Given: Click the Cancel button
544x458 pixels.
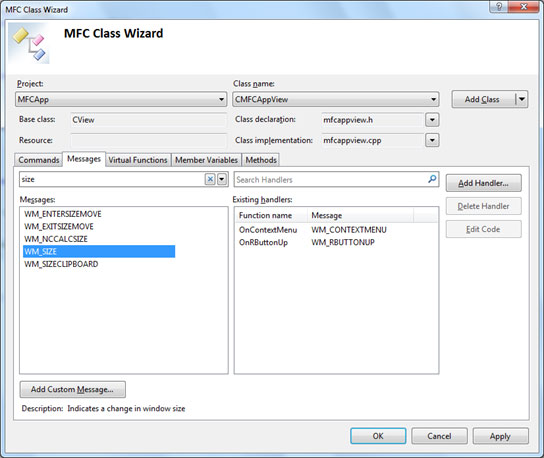Looking at the screenshot, I should tap(439, 436).
